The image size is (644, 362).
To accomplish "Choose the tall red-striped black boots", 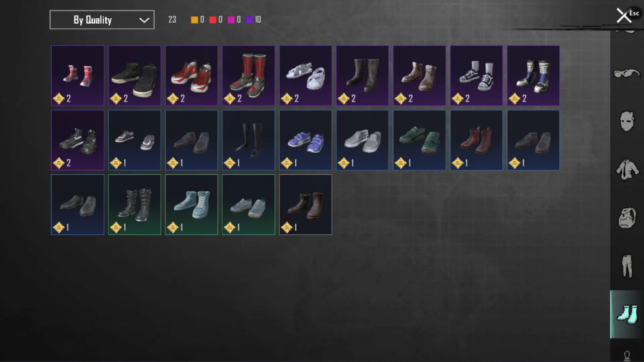I will pyautogui.click(x=249, y=76).
